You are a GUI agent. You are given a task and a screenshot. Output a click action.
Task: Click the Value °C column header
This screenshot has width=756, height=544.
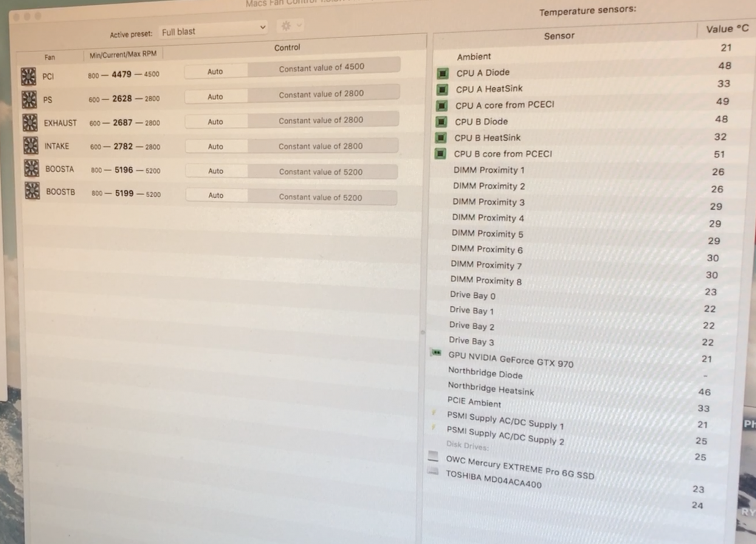(727, 29)
